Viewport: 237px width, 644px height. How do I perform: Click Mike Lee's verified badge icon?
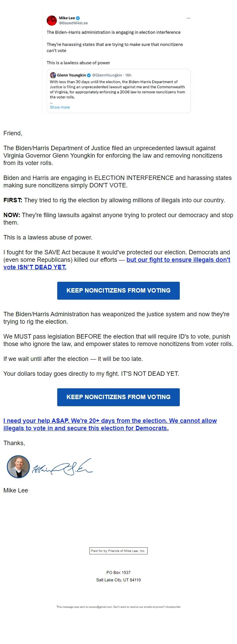click(x=78, y=18)
